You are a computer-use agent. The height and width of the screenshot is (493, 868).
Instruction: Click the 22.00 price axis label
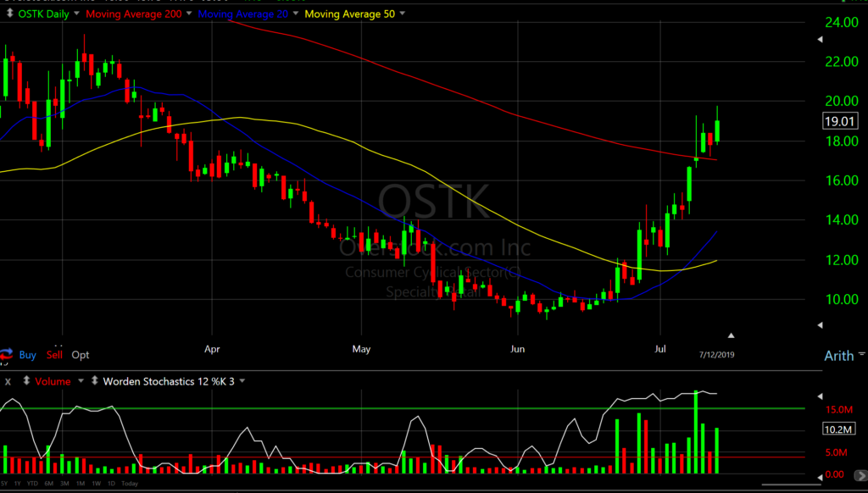click(840, 62)
